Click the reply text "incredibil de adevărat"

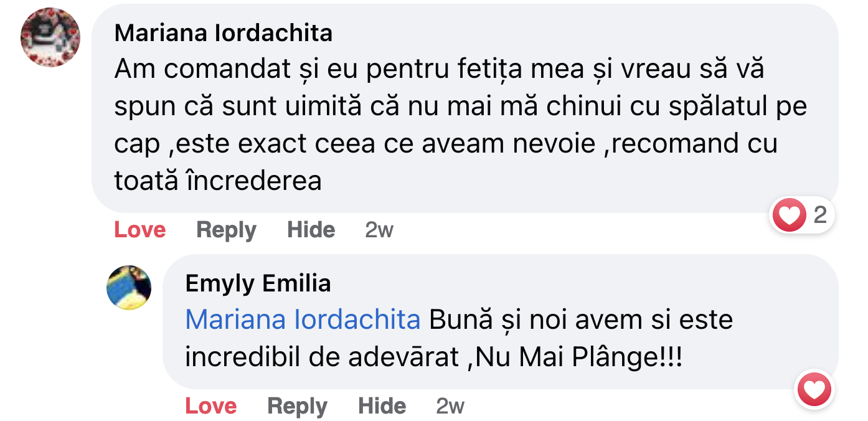[x=323, y=357]
